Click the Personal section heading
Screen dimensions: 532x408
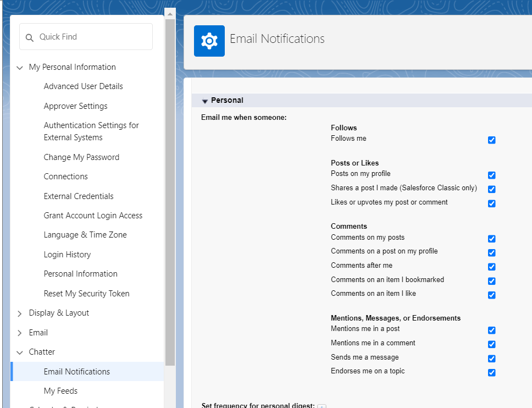pos(227,100)
